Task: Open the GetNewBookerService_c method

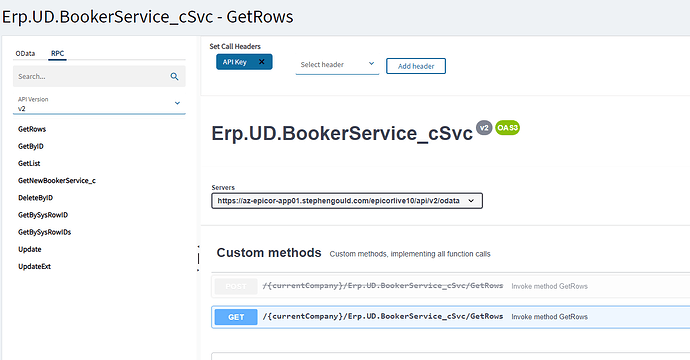Action: tap(57, 180)
